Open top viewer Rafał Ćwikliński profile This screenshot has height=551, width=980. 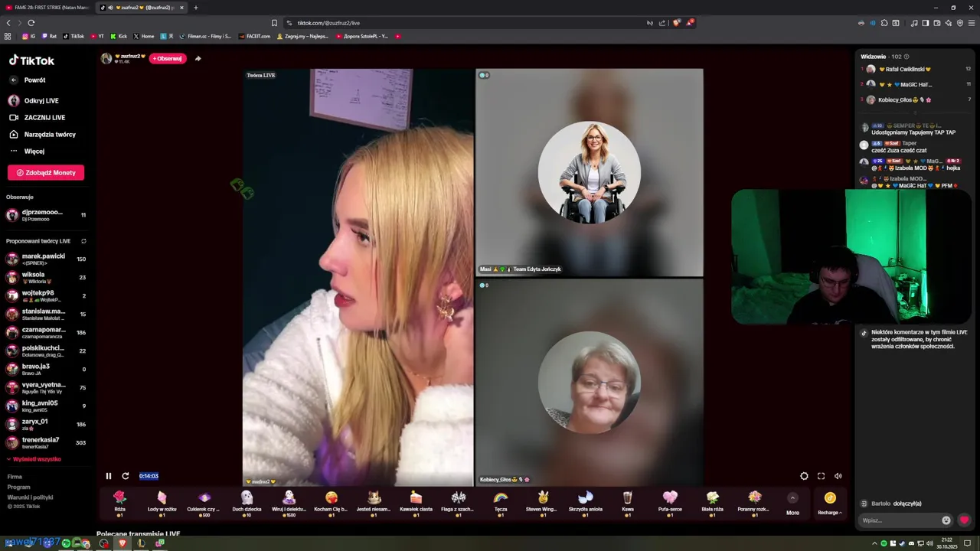click(x=916, y=69)
